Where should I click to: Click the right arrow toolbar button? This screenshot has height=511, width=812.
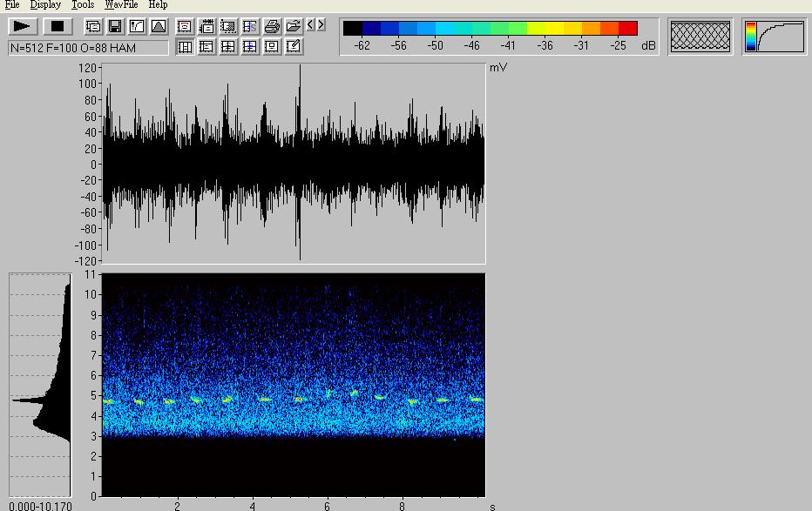[x=321, y=24]
